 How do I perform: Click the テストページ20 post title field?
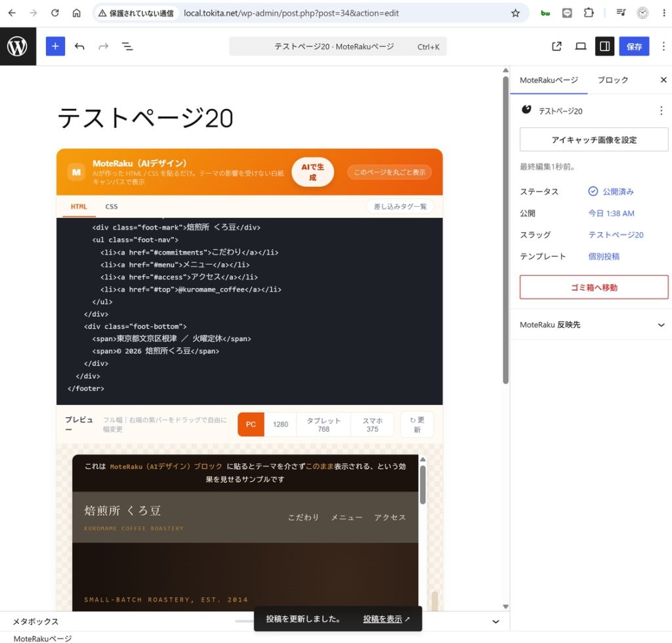[145, 118]
